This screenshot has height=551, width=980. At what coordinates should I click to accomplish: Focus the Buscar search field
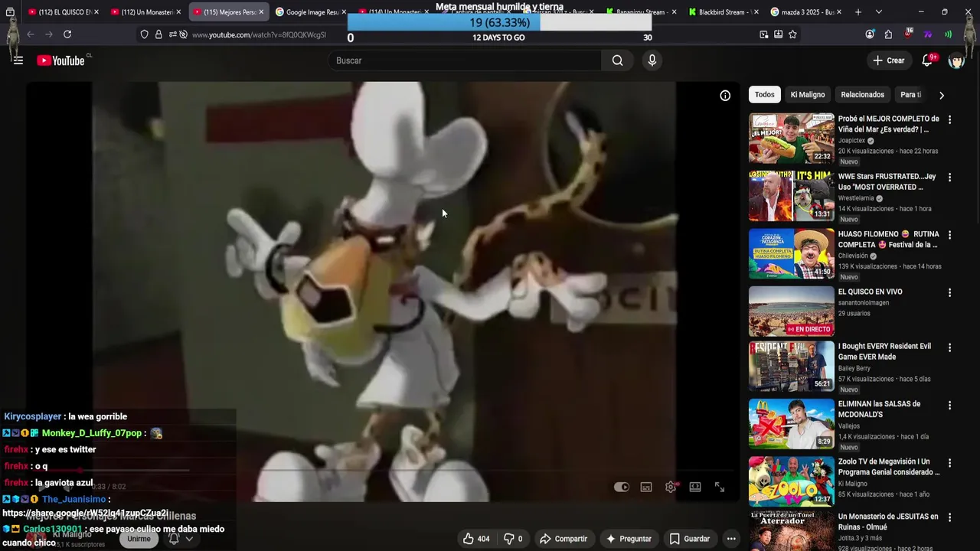(465, 60)
